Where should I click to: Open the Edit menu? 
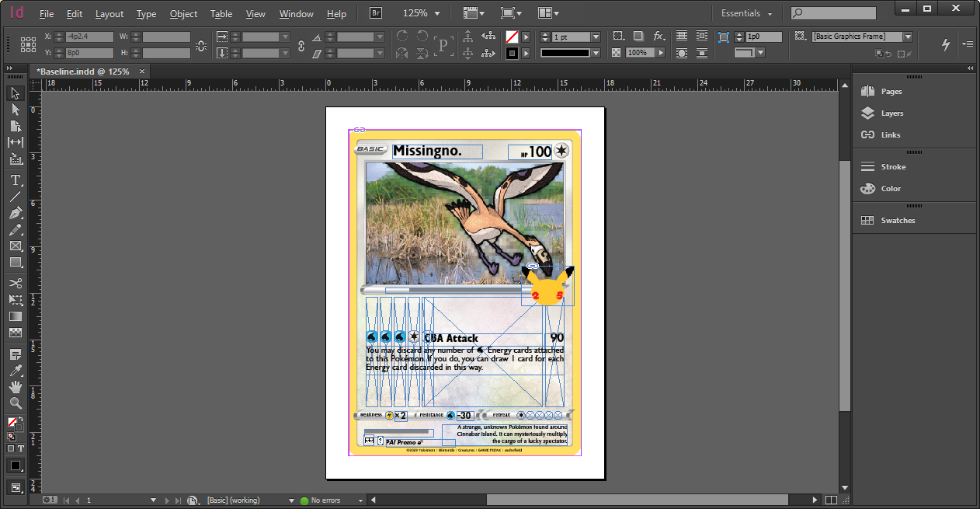pyautogui.click(x=75, y=14)
